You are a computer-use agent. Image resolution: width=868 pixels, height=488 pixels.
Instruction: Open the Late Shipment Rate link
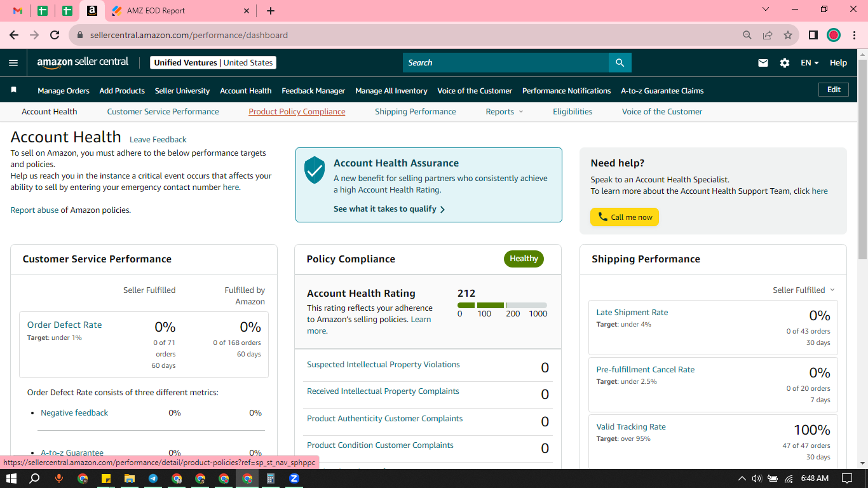coord(632,313)
